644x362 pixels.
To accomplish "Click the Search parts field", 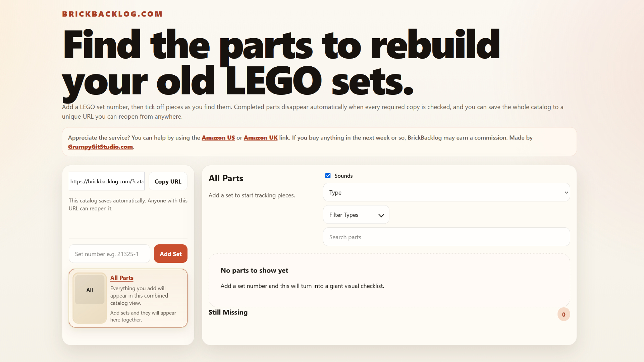I will [446, 237].
